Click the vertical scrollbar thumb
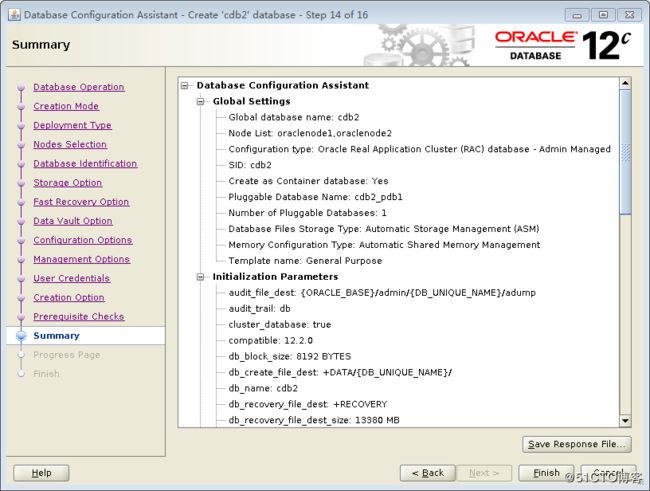Viewport: 650px width, 491px height. pos(625,152)
